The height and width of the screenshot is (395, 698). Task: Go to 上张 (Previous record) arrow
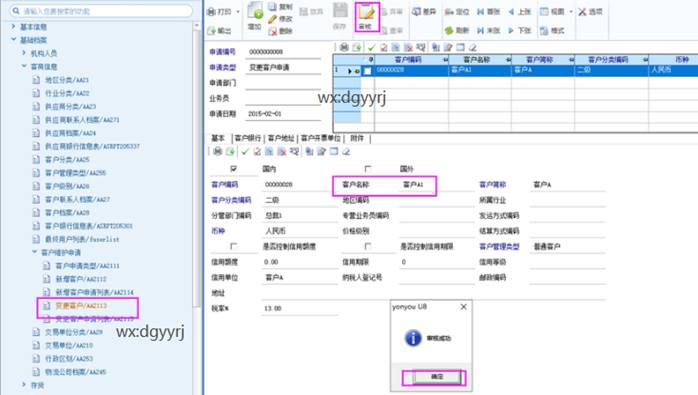(x=511, y=12)
